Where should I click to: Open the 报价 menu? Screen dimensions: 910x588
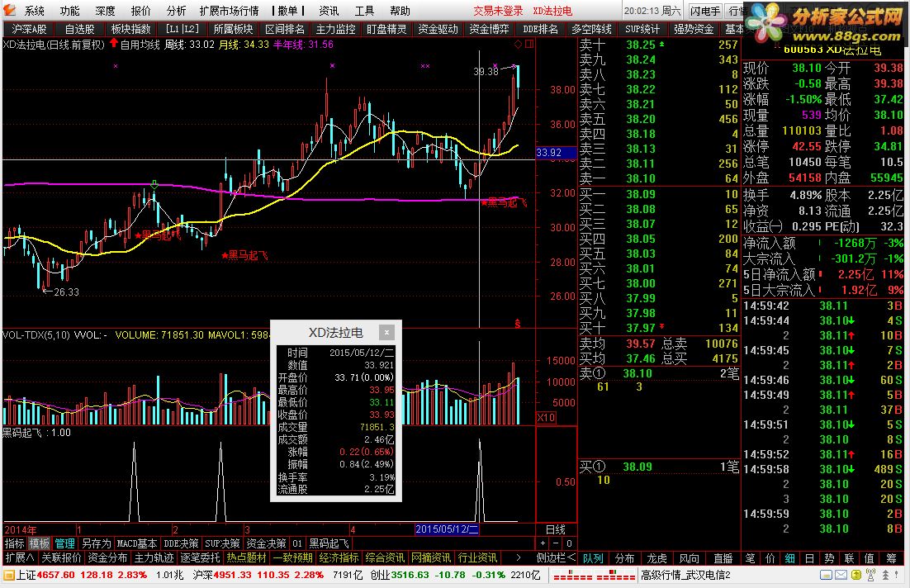(140, 11)
